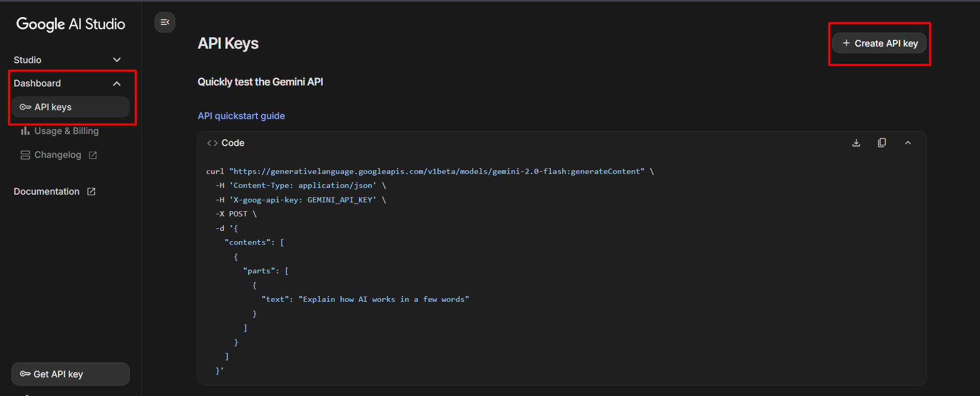Download the code snippet
Viewport: 980px width, 396px height.
pyautogui.click(x=856, y=143)
